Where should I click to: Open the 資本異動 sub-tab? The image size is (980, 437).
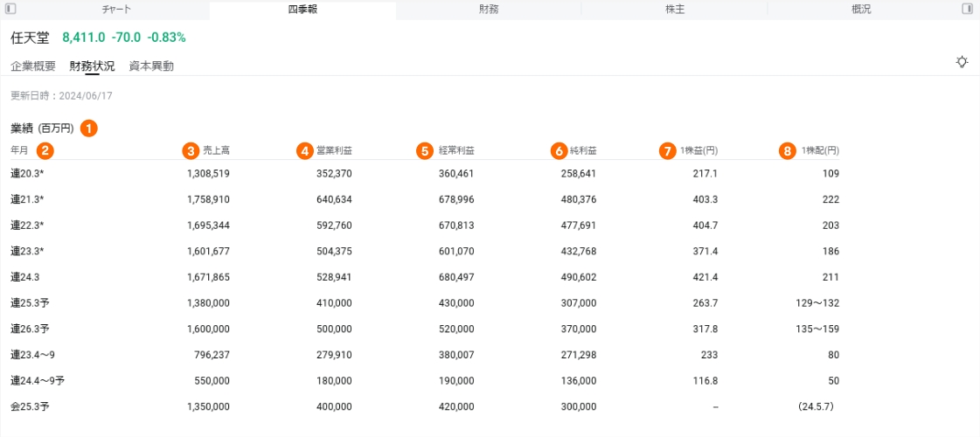coord(151,66)
